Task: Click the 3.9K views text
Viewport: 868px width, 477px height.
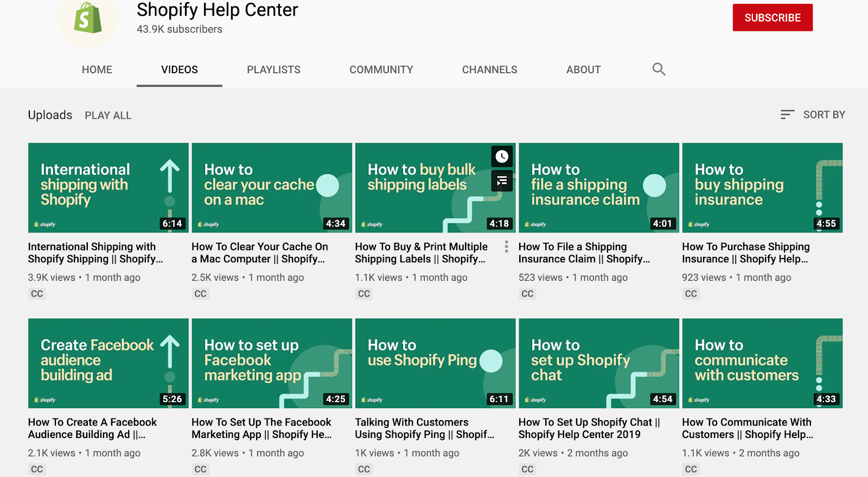Action: pyautogui.click(x=52, y=278)
